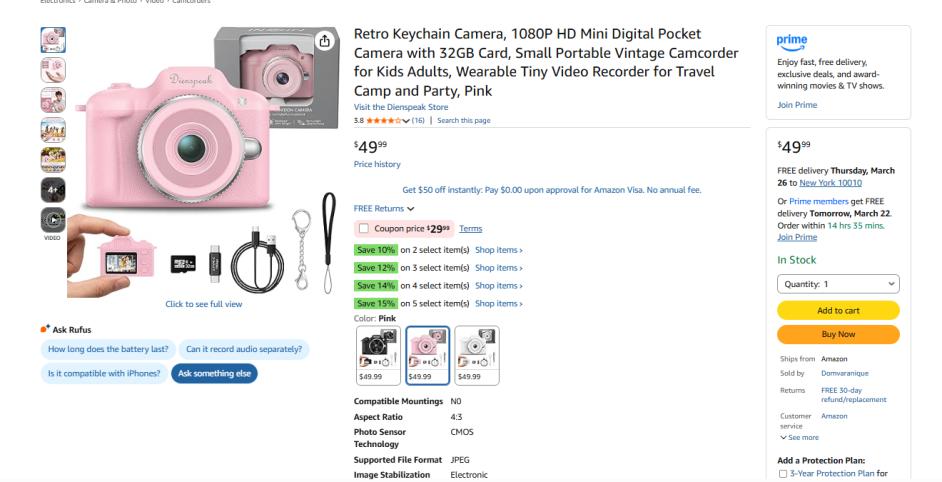Click "Ask something else" pill
The height and width of the screenshot is (482, 942).
pos(214,373)
